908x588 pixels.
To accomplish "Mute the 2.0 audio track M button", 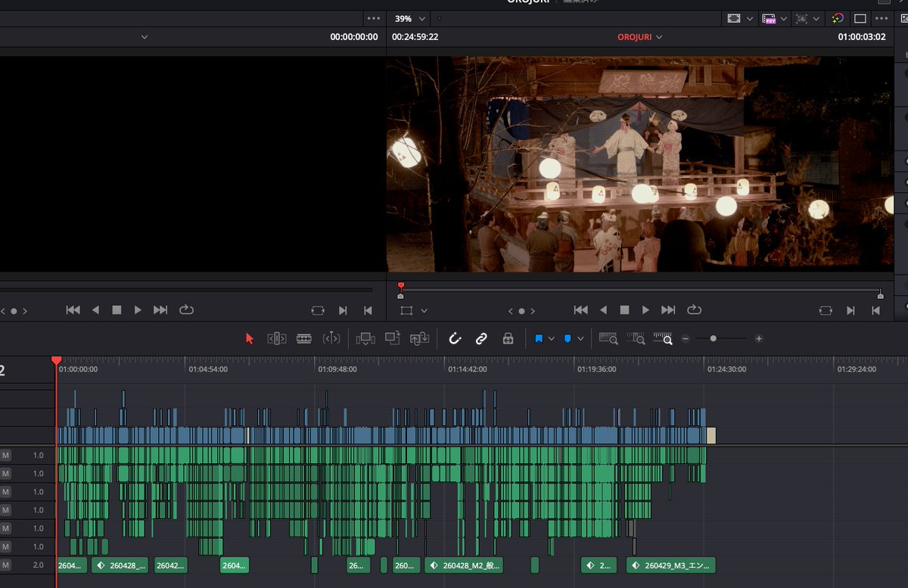I will click(x=5, y=565).
